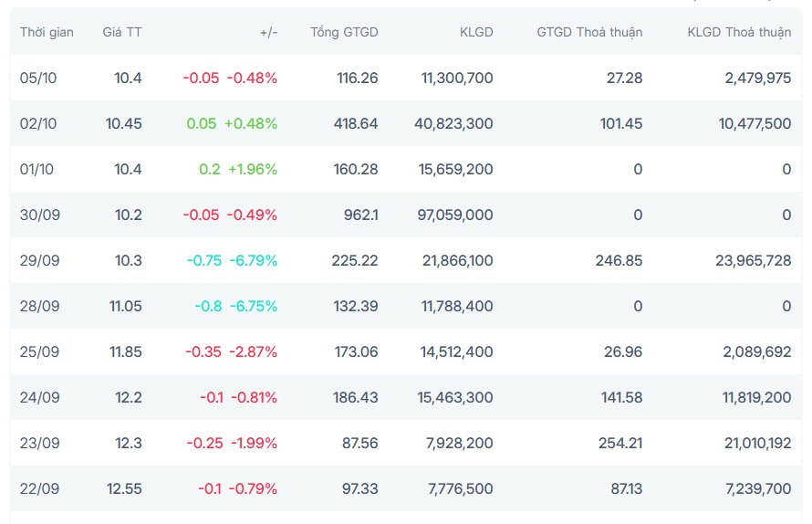Click negotiated volume 2,479,975
812x524 pixels.
(x=757, y=78)
